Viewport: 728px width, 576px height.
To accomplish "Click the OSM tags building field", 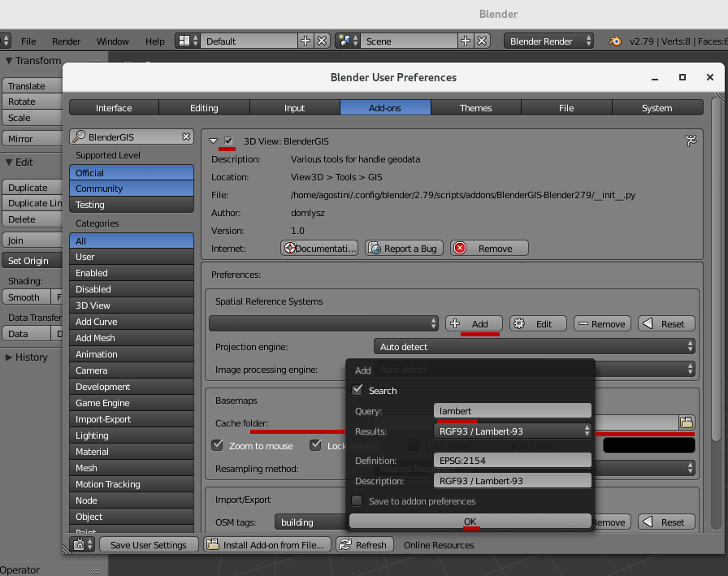I will [310, 522].
